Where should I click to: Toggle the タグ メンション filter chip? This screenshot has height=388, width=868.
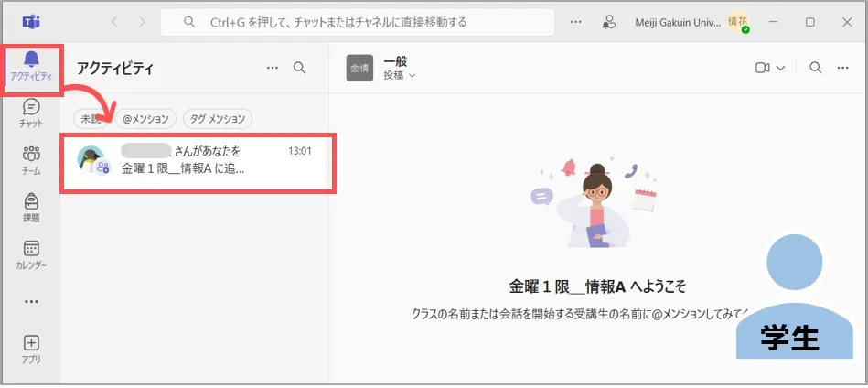coord(217,118)
